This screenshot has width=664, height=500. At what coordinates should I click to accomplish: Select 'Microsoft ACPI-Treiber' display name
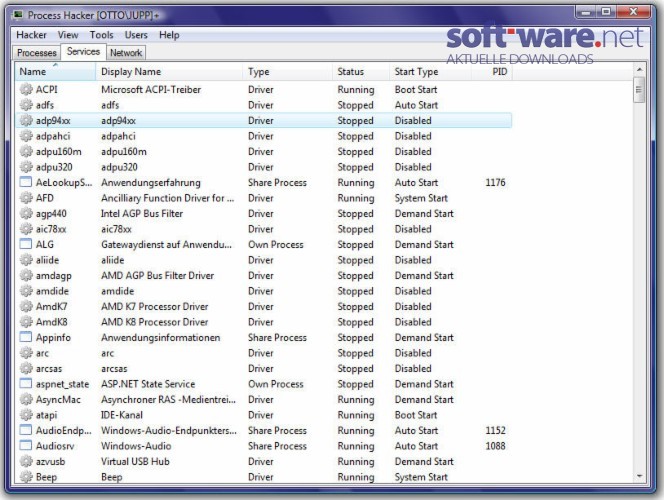tap(151, 90)
